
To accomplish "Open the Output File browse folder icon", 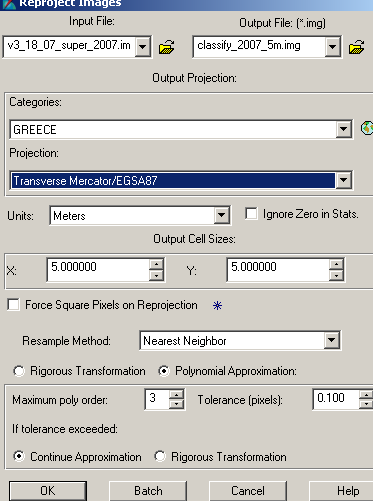I will coord(356,47).
